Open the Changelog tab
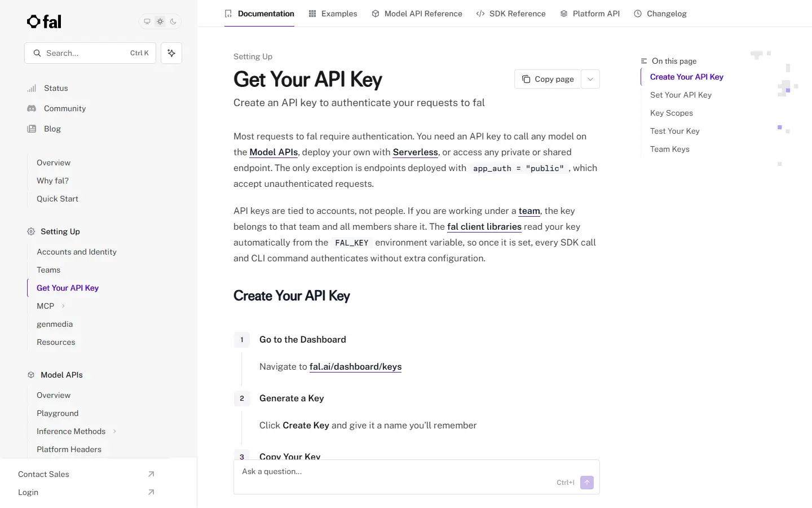The image size is (812, 508). (x=660, y=14)
